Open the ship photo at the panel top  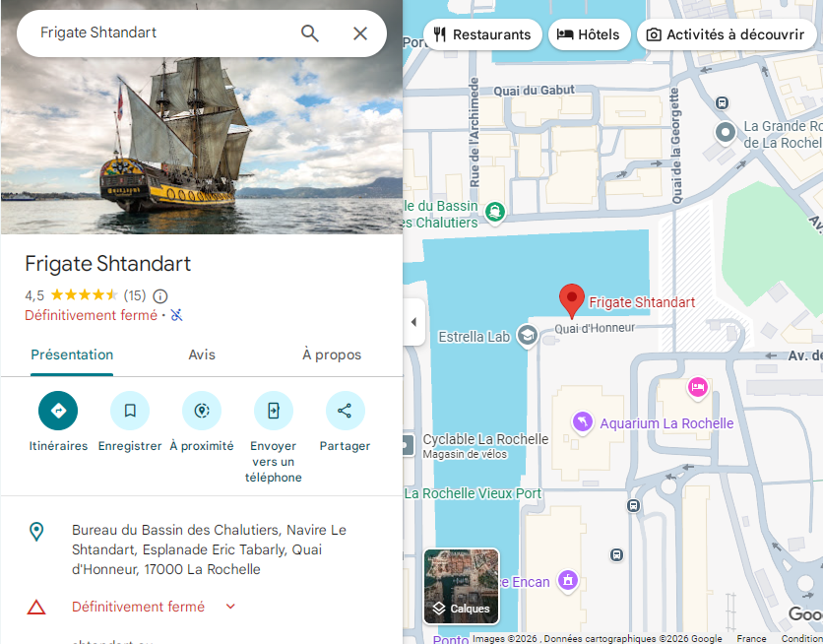(202, 145)
